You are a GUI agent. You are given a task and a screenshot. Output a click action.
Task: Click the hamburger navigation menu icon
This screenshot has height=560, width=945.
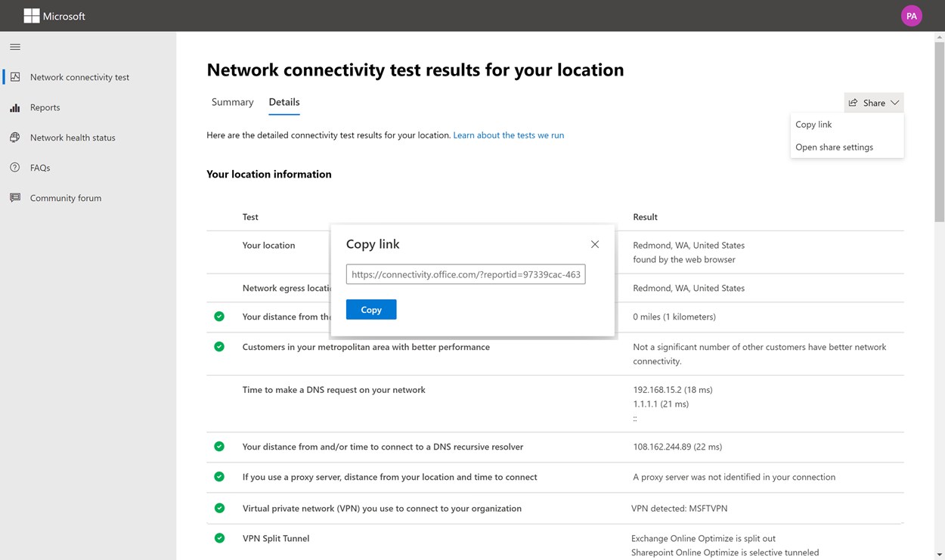pyautogui.click(x=15, y=47)
